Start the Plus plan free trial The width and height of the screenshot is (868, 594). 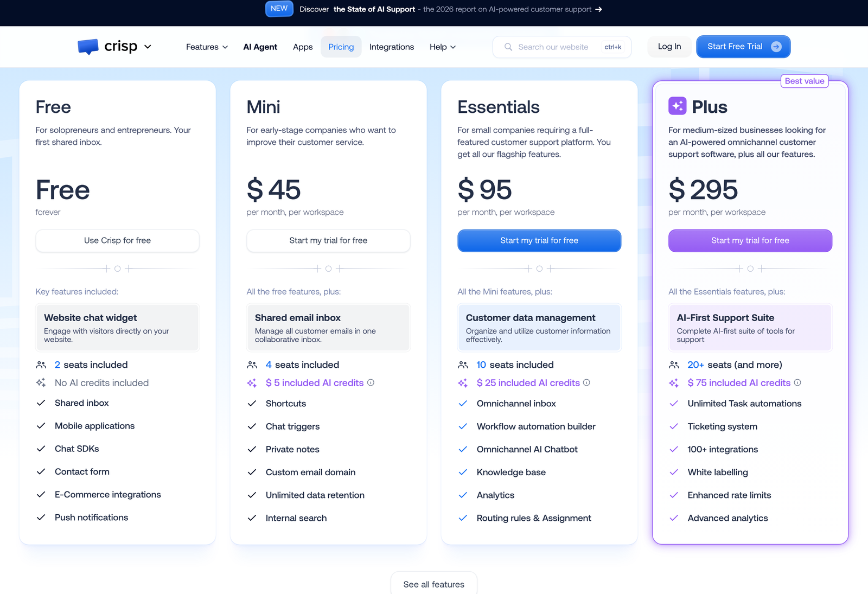(750, 240)
